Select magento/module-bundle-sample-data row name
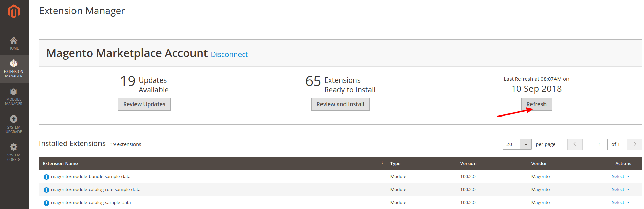Screen dimensions: 644x209 (x=91, y=176)
